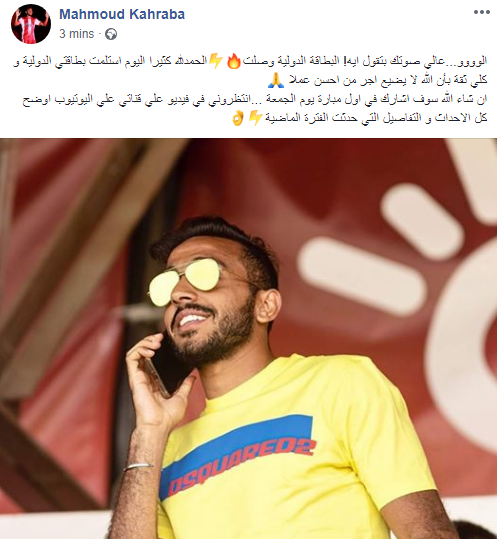Click the yellow mirrored sunglasses in photo
This screenshot has width=497, height=539.
(186, 281)
